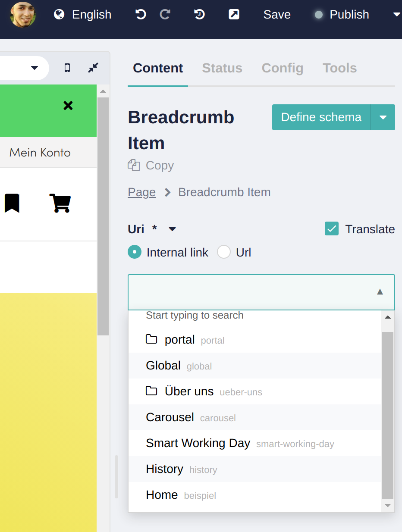
Task: Open the Publish dropdown arrow
Action: point(396,14)
